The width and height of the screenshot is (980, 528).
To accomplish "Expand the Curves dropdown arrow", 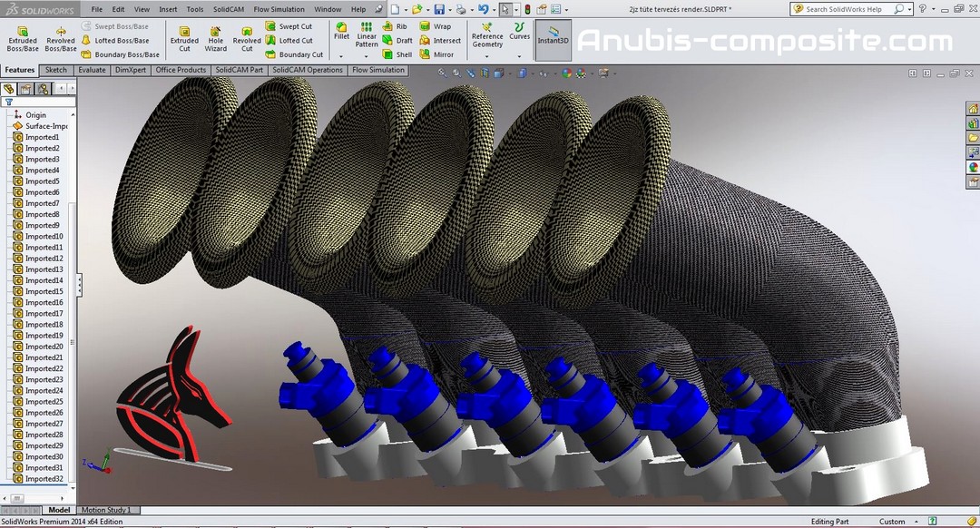I will (520, 56).
